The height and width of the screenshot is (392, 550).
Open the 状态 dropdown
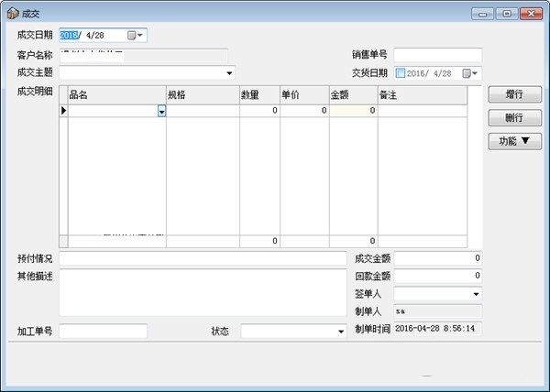tap(341, 332)
